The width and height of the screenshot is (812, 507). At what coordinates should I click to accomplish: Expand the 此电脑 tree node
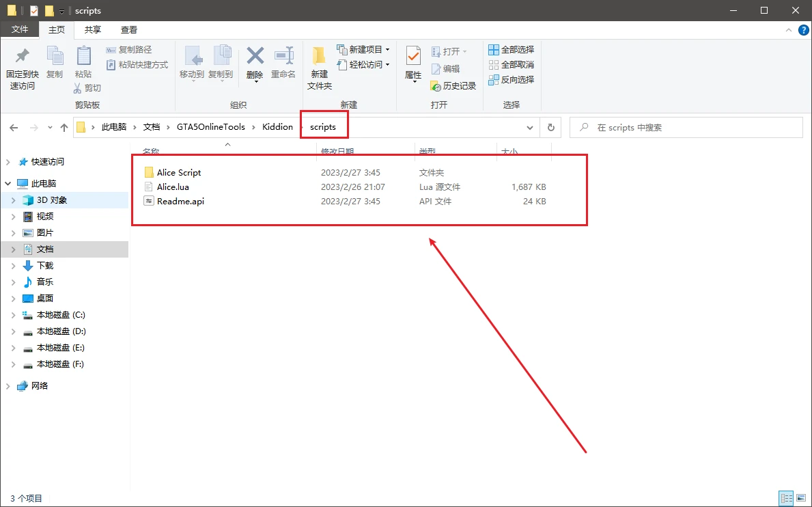pos(8,184)
